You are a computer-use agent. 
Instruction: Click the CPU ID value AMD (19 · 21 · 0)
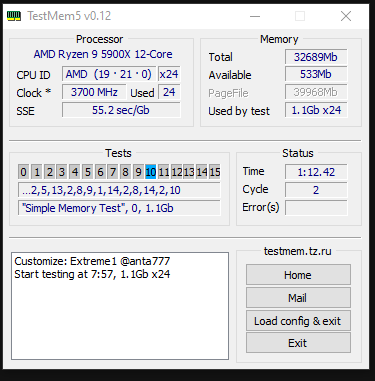tap(109, 74)
